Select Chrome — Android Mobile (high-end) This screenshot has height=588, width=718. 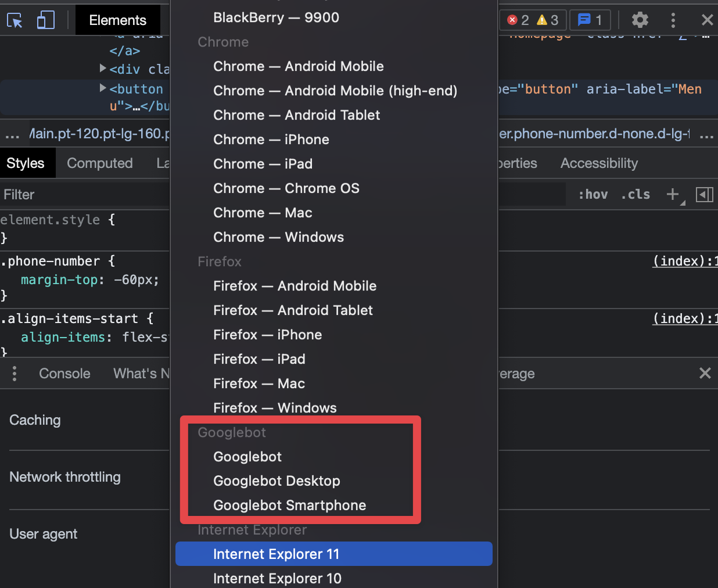(x=334, y=91)
